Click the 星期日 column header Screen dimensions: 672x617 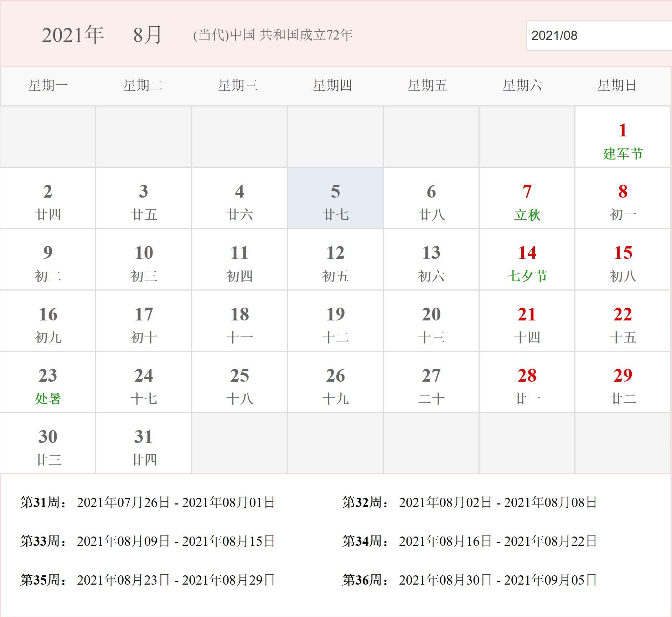pos(617,85)
